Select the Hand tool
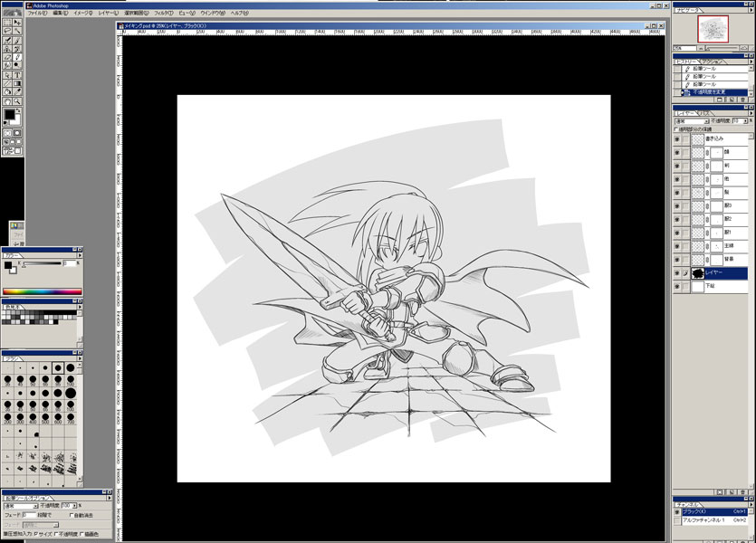 pos(7,101)
